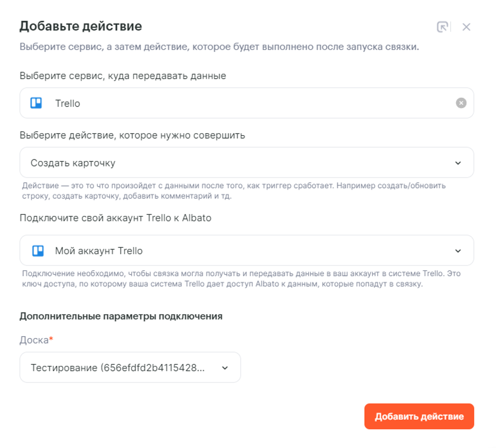Viewport: 496px width, 448px height.
Task: Click the Trello logo in service field
Action: click(x=36, y=103)
